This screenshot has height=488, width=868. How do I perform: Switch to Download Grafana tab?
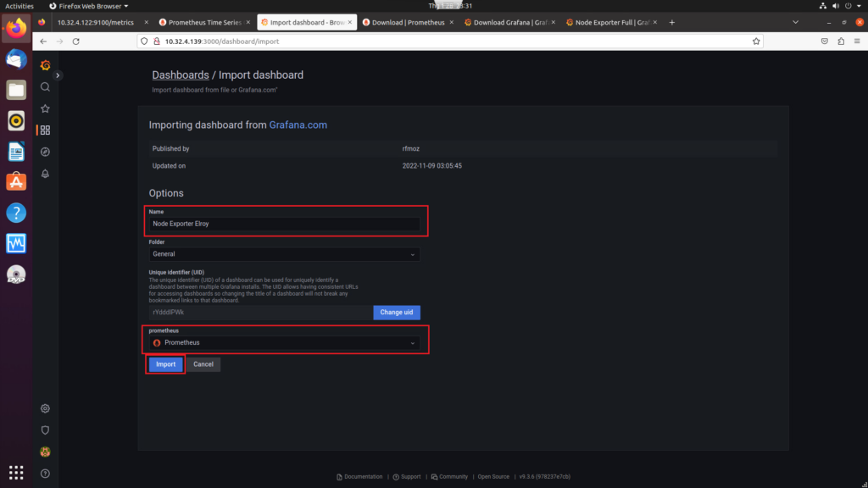pos(509,23)
